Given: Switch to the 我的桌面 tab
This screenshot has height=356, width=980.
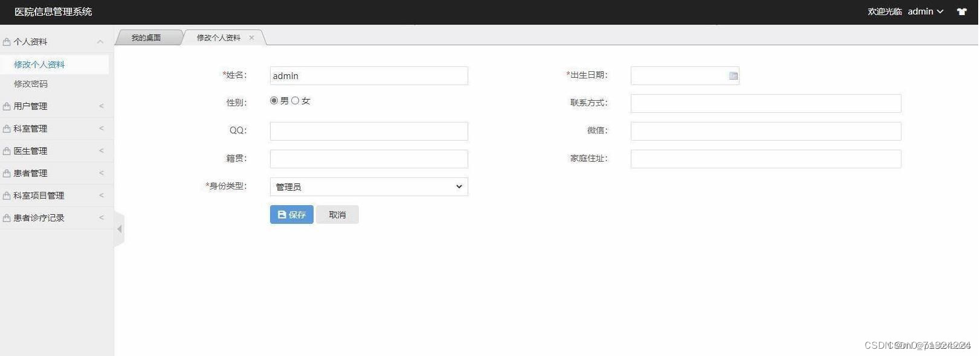Looking at the screenshot, I should click(146, 37).
